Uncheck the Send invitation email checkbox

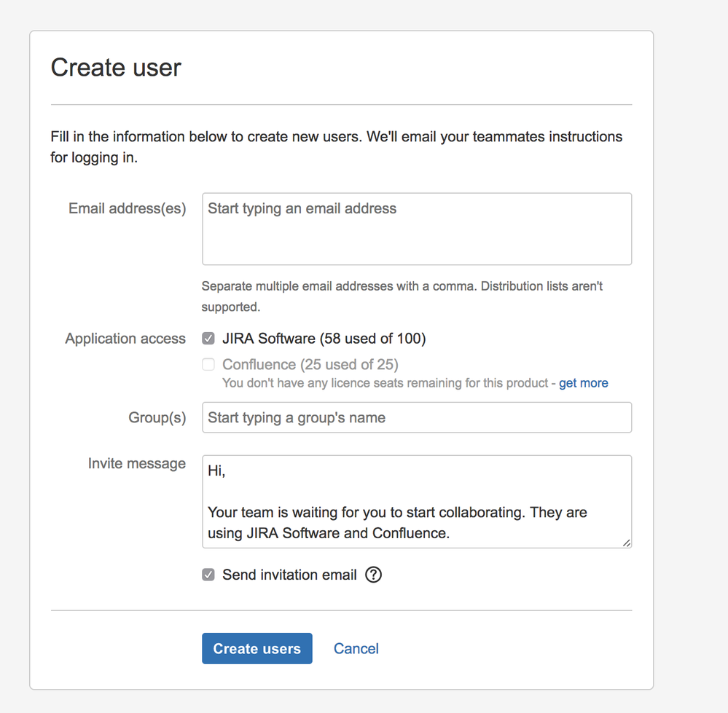pos(208,575)
